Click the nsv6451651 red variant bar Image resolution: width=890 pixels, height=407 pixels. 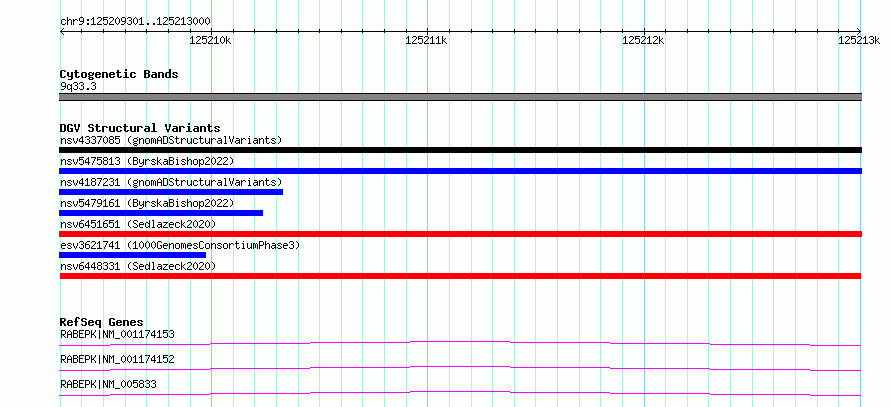(460, 234)
